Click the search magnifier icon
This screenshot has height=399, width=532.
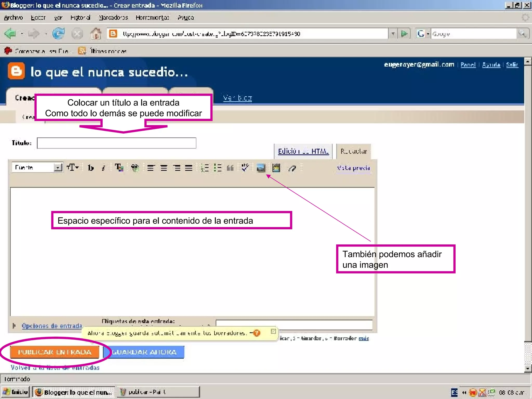[x=522, y=34]
